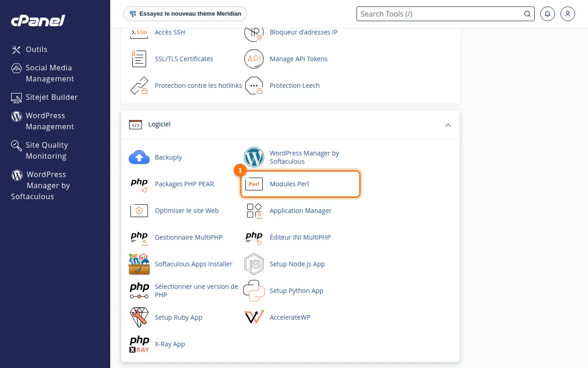Screen dimensions: 588x368
Task: Click the AccelerateWP icon
Action: pos(254,317)
